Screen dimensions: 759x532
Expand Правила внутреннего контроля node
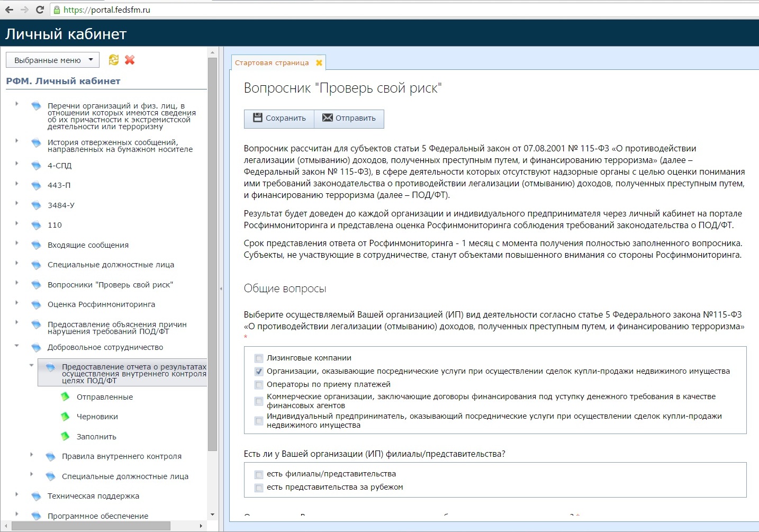[x=31, y=454]
